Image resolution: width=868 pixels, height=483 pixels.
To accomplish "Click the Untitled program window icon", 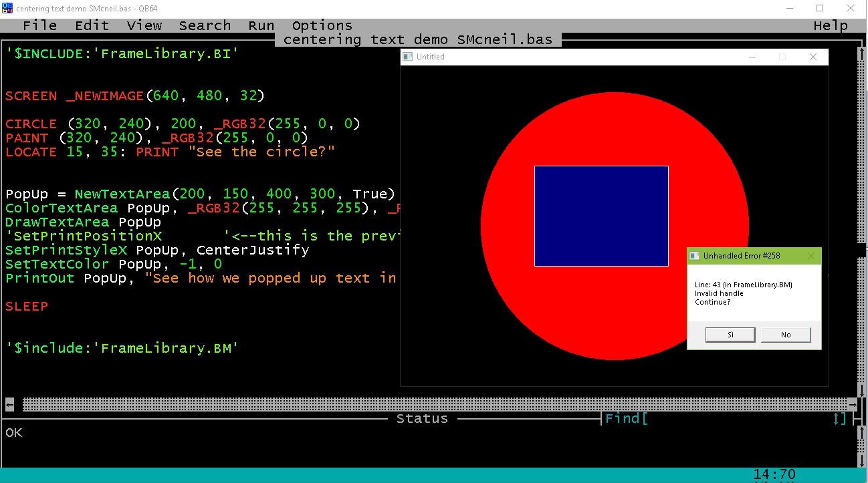I will click(408, 57).
